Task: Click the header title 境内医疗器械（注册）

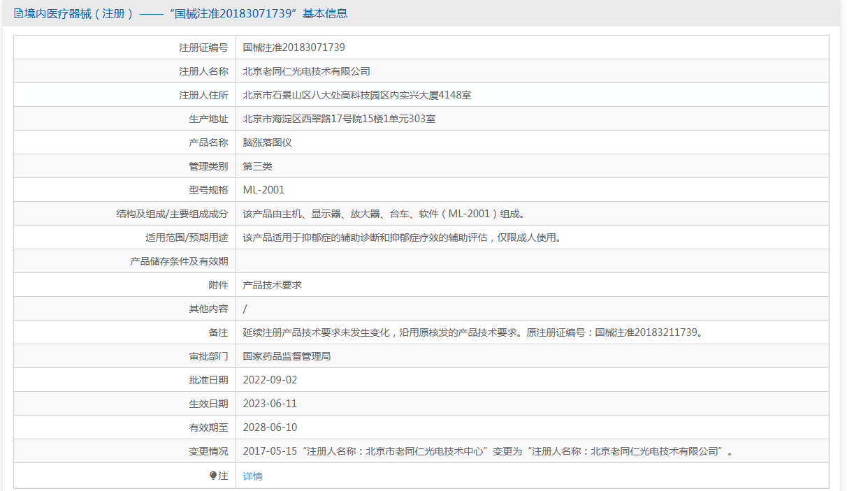Action: [79, 13]
